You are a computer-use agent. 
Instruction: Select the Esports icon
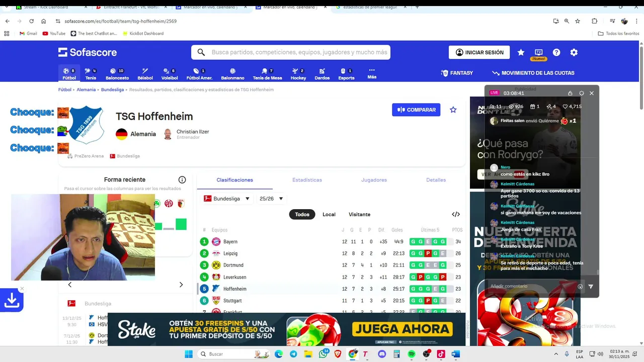[346, 74]
